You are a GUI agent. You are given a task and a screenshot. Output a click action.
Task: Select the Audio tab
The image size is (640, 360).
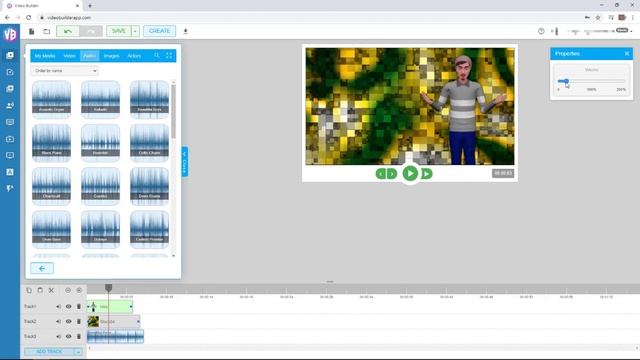(x=89, y=56)
